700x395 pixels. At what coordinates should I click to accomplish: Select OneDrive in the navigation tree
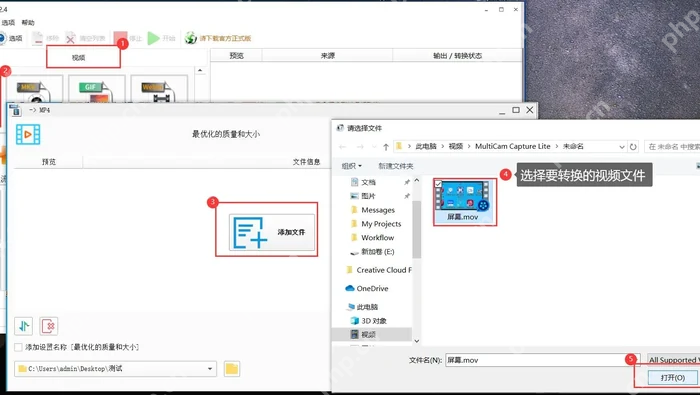[x=372, y=288]
